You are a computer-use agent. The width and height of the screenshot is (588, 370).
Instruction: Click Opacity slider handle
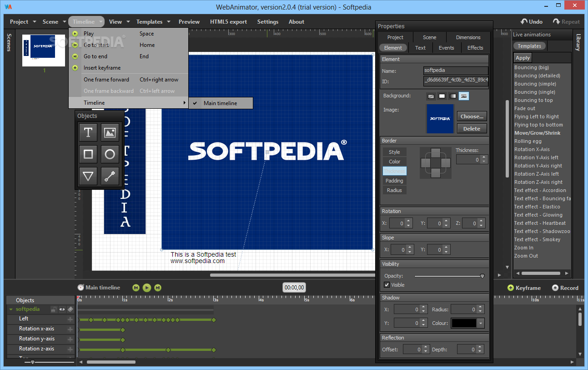coord(482,276)
